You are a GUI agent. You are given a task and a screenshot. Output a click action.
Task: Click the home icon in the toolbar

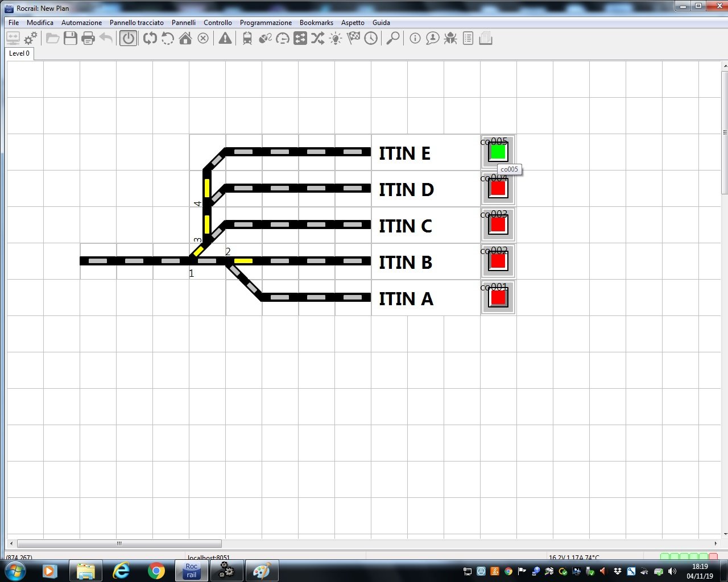coord(185,39)
